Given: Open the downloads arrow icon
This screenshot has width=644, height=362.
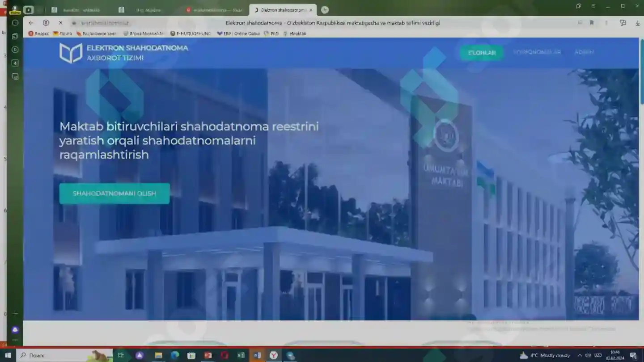Looking at the screenshot, I should point(638,23).
